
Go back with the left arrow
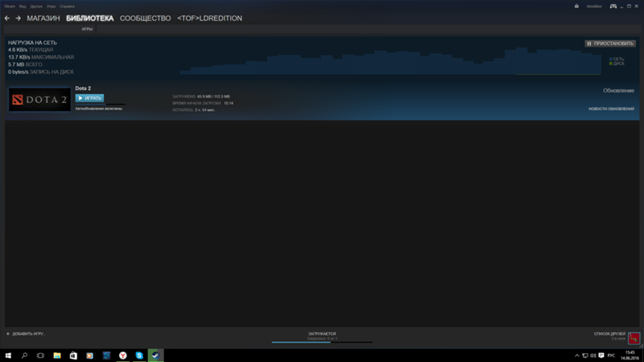tap(7, 18)
